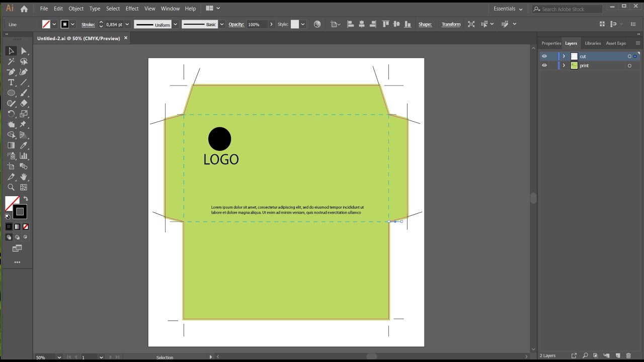Click the Opacity label link
This screenshot has width=644, height=362.
click(x=236, y=24)
